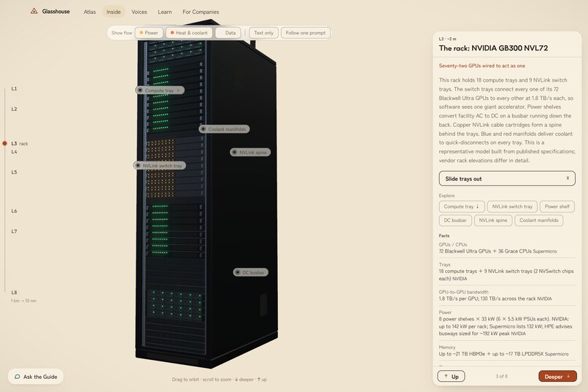Jump to level L2 on the depth scale
588x392 pixels.
(14, 109)
